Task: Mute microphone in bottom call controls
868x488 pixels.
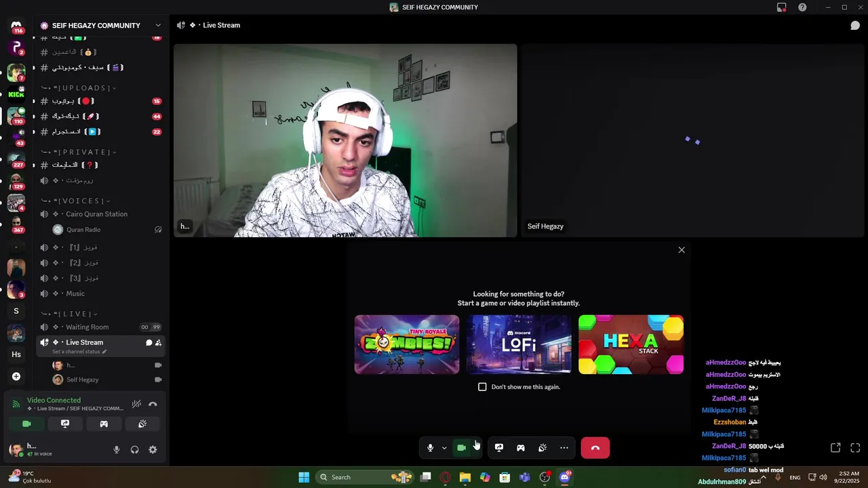Action: coord(430,448)
